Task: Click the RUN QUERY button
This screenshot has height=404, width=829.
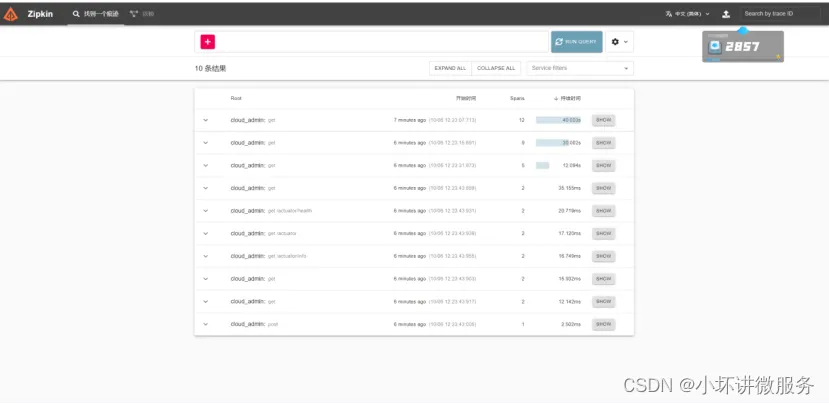Action: pos(576,42)
